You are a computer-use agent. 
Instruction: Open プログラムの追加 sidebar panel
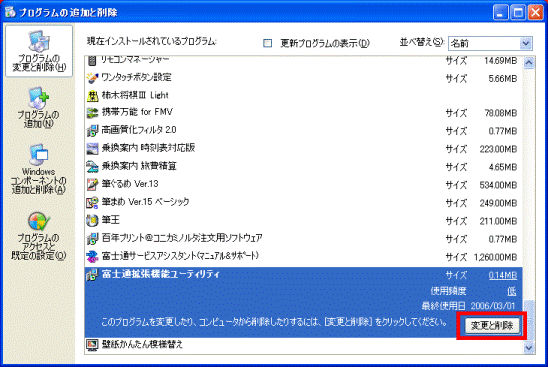coord(38,108)
